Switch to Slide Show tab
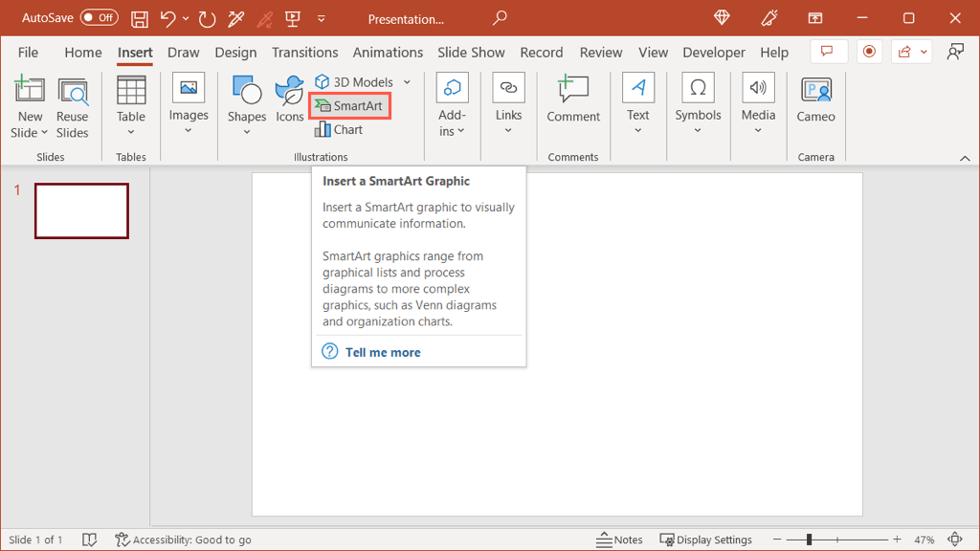The height and width of the screenshot is (551, 980). point(471,53)
